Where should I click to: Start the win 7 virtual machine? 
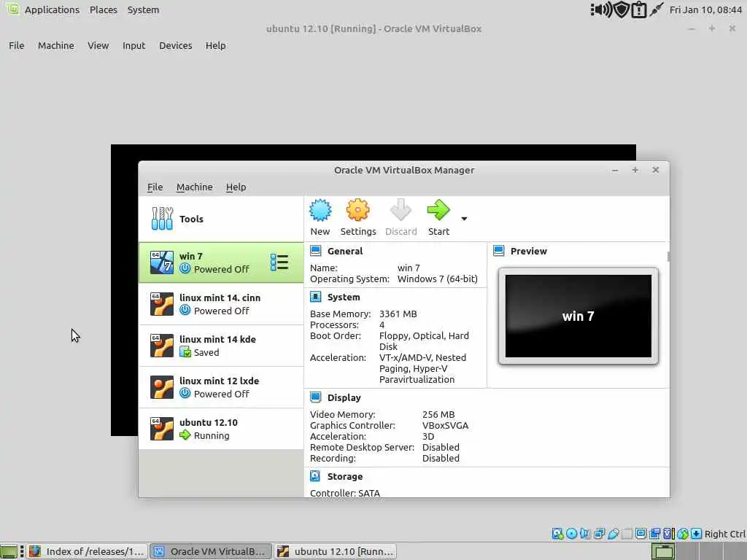(438, 211)
